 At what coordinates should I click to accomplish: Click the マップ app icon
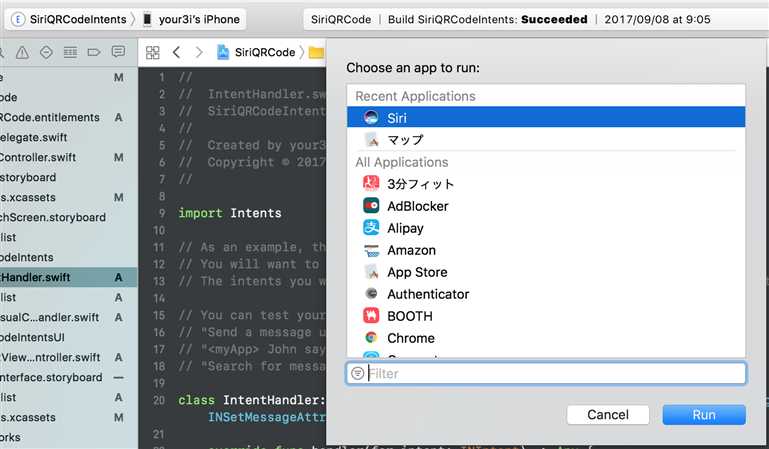click(x=371, y=139)
